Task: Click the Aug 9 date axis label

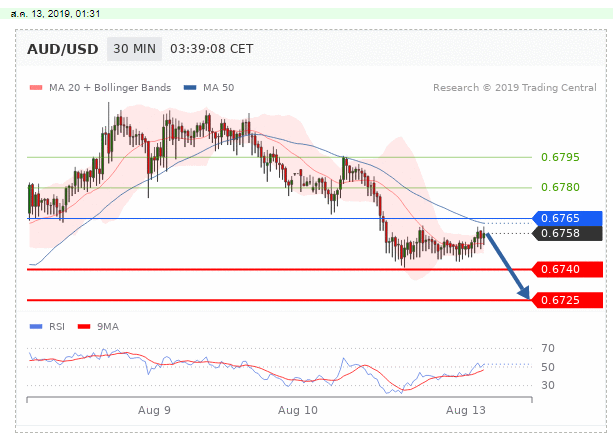Action: tap(154, 410)
